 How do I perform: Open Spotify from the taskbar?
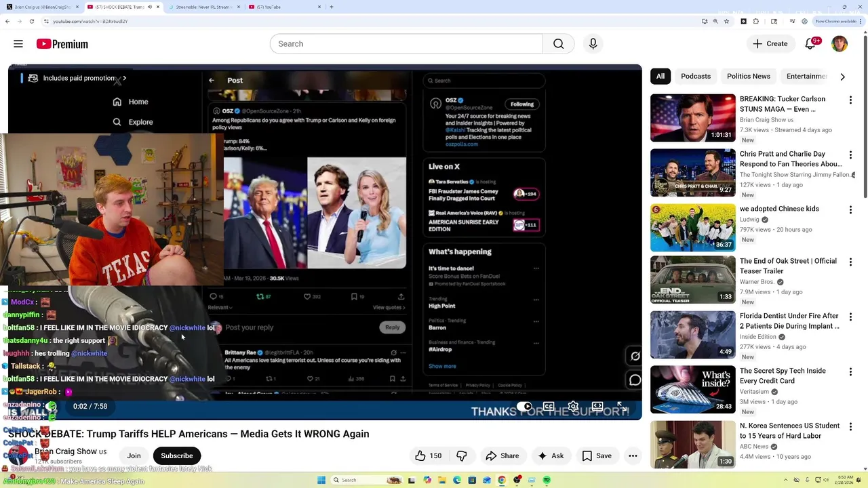(x=547, y=480)
